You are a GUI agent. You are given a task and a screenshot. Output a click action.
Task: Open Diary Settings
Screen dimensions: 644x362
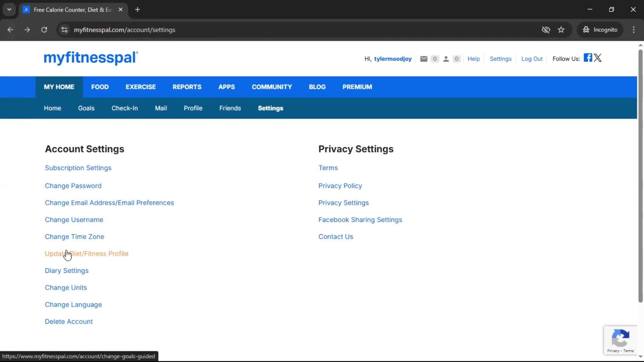tap(67, 271)
